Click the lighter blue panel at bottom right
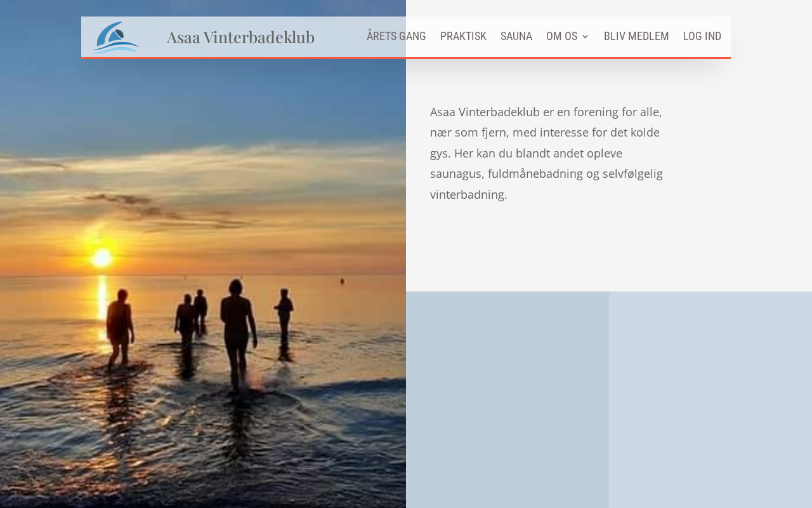Screen dimensions: 812x508 [710, 399]
